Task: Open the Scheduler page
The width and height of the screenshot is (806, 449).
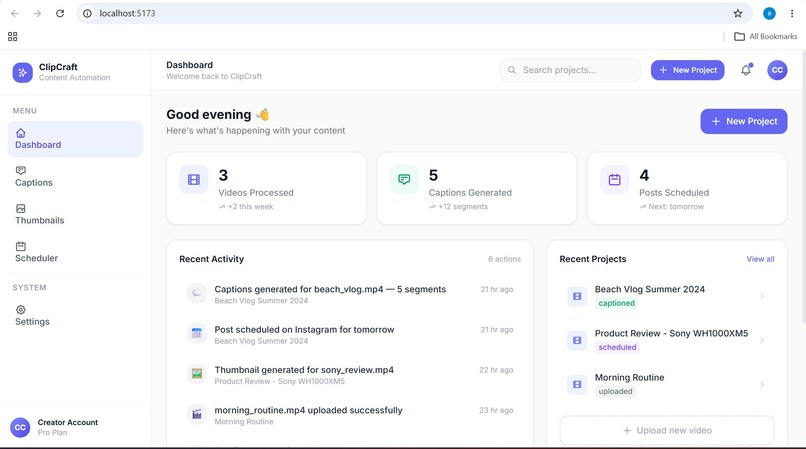Action: coord(75,252)
